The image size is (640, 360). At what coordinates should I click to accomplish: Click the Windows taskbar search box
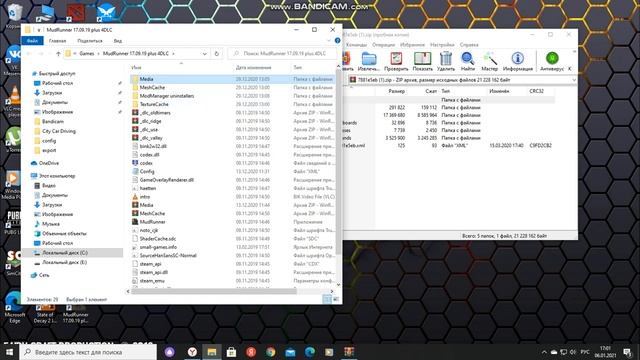(88, 352)
